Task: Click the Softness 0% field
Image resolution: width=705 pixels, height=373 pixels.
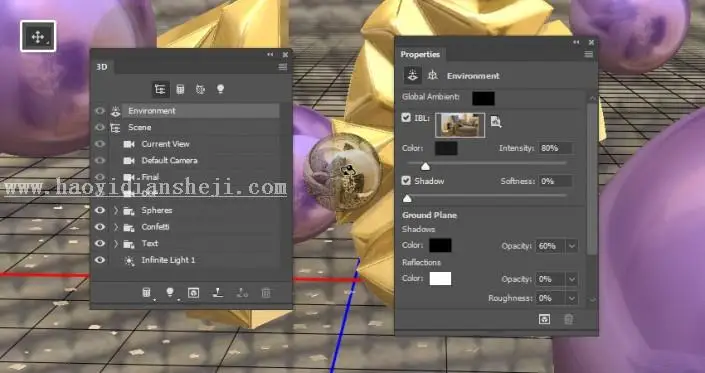Action: coord(555,181)
